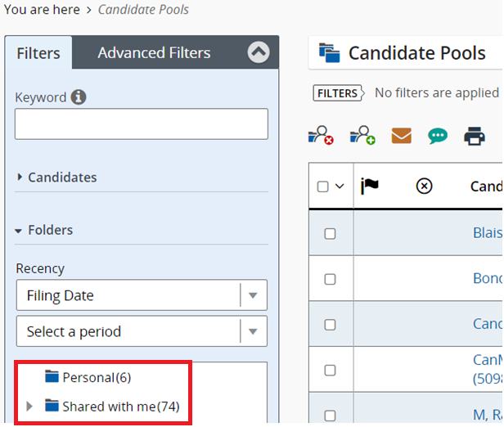Switch to the Advanced Filters tab
Image resolution: width=504 pixels, height=427 pixels.
(x=154, y=53)
